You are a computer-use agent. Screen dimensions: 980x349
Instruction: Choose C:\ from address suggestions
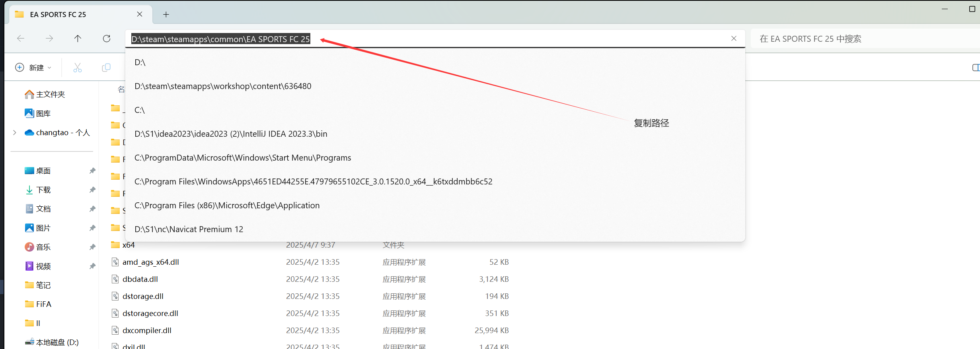(x=435, y=110)
